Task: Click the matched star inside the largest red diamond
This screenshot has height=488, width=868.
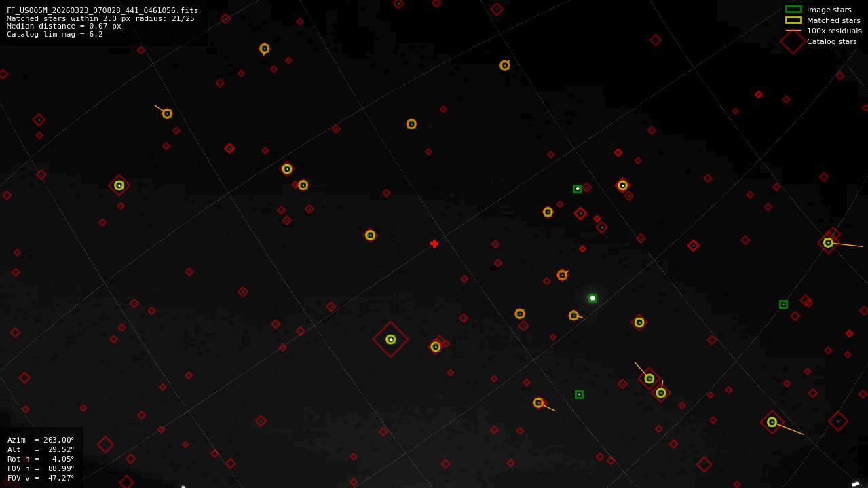Action: click(x=391, y=339)
